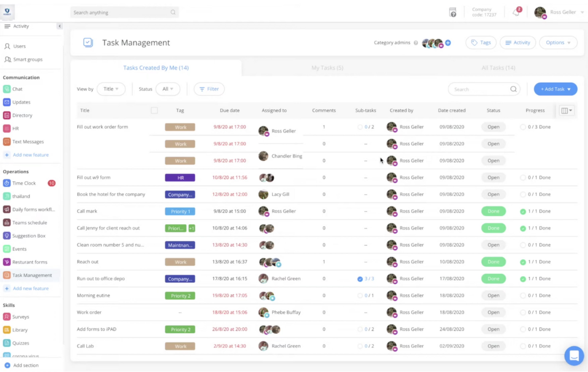588x372 pixels.
Task: Switch to My Tasks (5) tab
Action: tap(327, 68)
